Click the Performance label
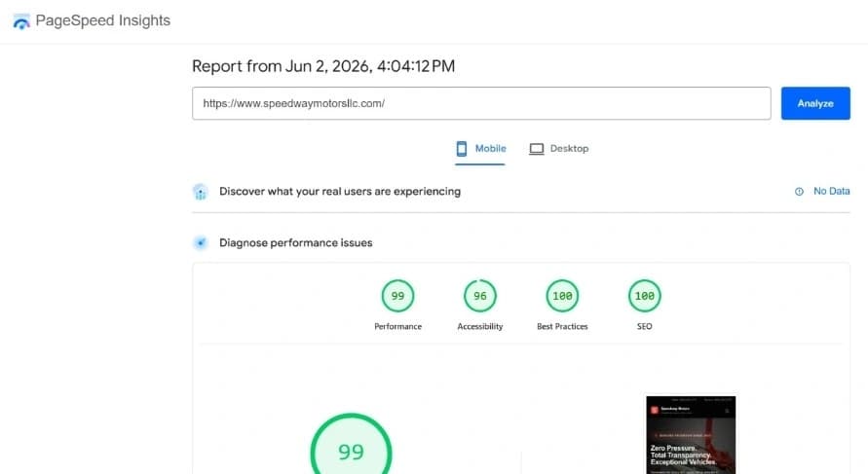Viewport: 868px width, 474px height. point(397,326)
